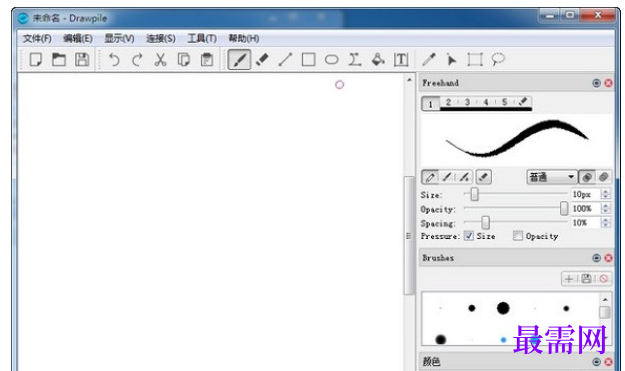This screenshot has width=625, height=371.
Task: Enable watercolor brush mode
Action: (x=464, y=177)
